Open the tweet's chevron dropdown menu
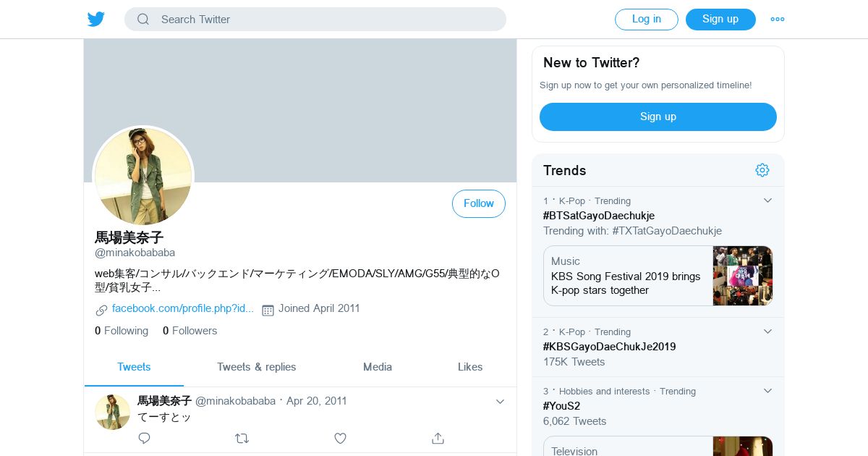This screenshot has height=456, width=868. (x=500, y=402)
